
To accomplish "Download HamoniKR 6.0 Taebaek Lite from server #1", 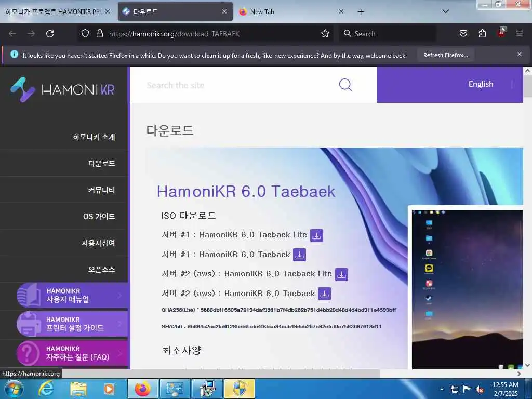I will [x=316, y=235].
